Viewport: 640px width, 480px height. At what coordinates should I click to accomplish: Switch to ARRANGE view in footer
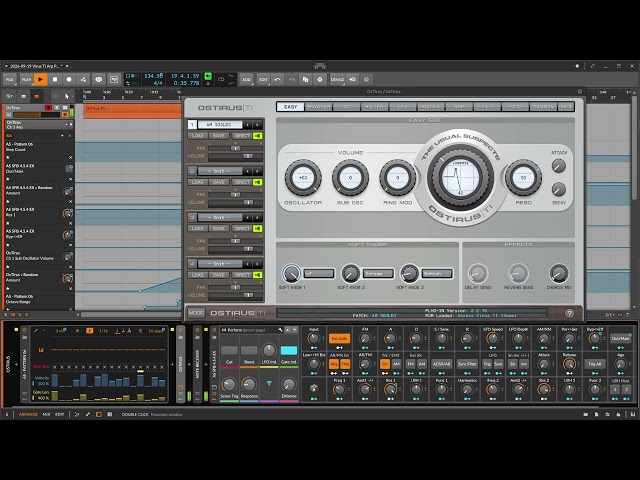click(28, 414)
